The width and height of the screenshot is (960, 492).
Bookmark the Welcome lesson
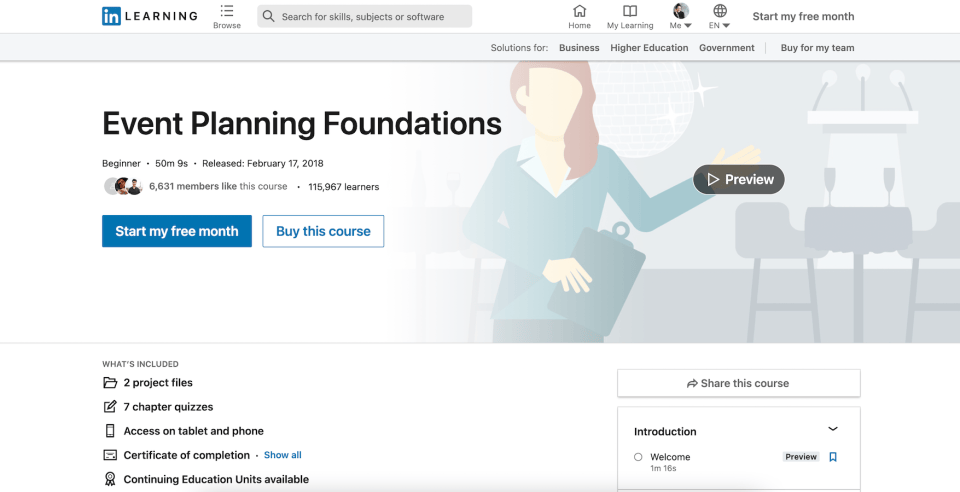click(x=833, y=457)
